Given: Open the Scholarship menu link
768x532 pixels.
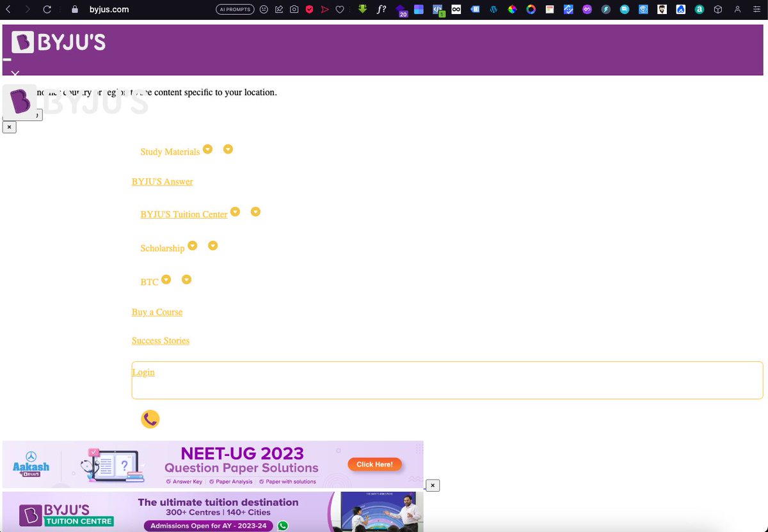Looking at the screenshot, I should [x=163, y=248].
